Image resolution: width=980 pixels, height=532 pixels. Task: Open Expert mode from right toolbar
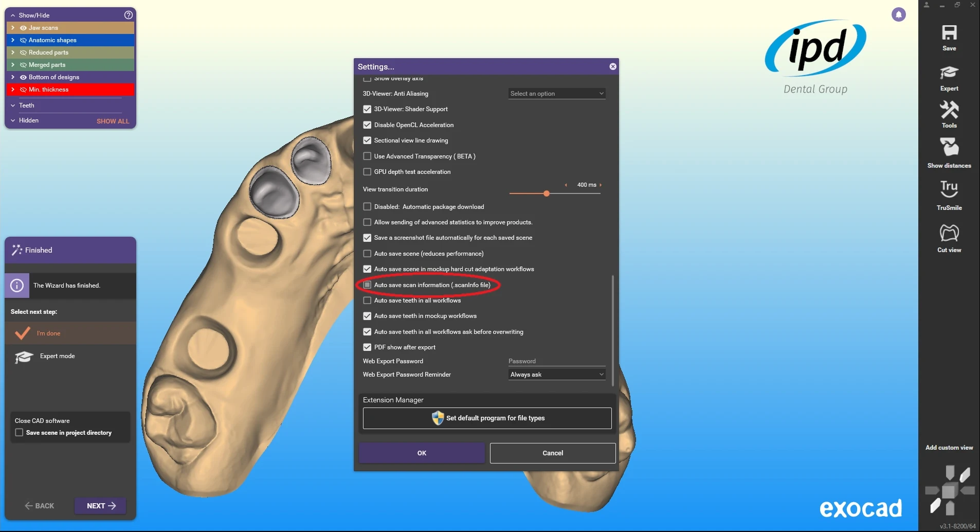click(x=949, y=73)
